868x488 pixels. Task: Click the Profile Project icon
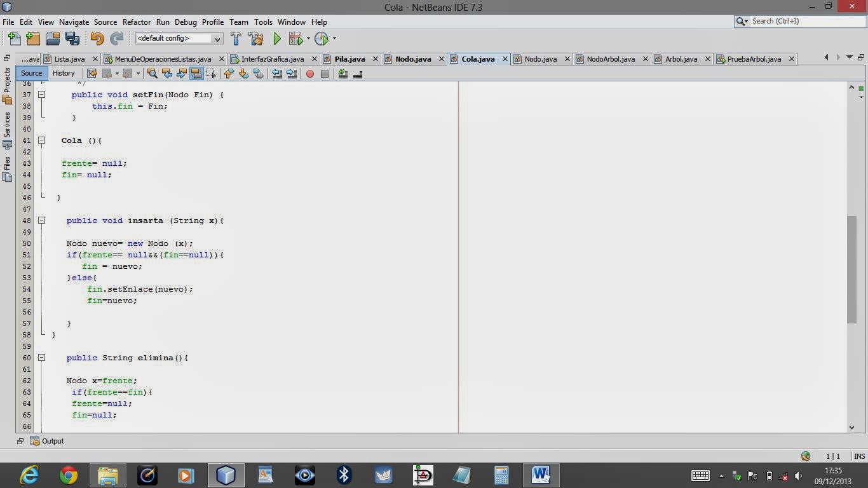click(x=322, y=39)
